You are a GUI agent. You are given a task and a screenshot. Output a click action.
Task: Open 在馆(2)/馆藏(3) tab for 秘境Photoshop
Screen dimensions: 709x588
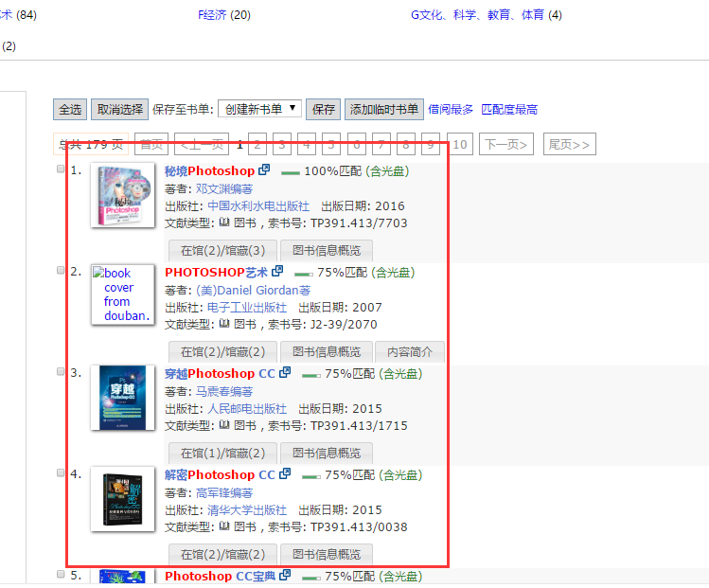(222, 250)
